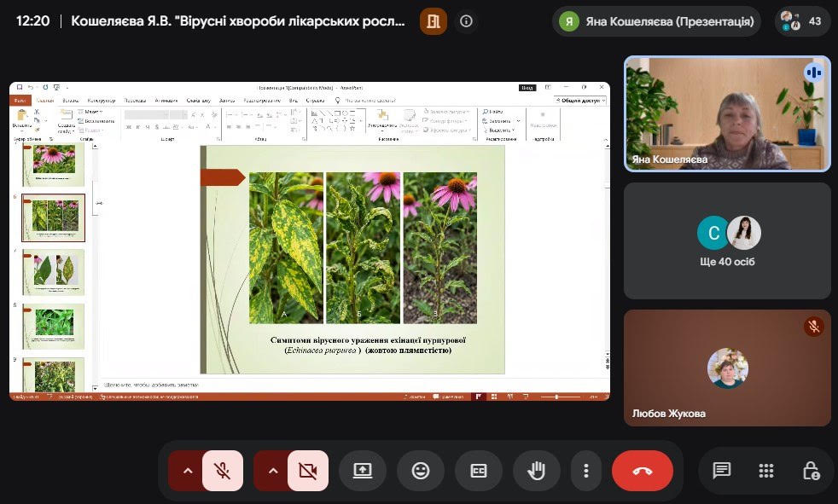Viewport: 838px width, 504px height.
Task: Select Яна Кошелява (Презентація) presenter chip
Action: pos(656,20)
